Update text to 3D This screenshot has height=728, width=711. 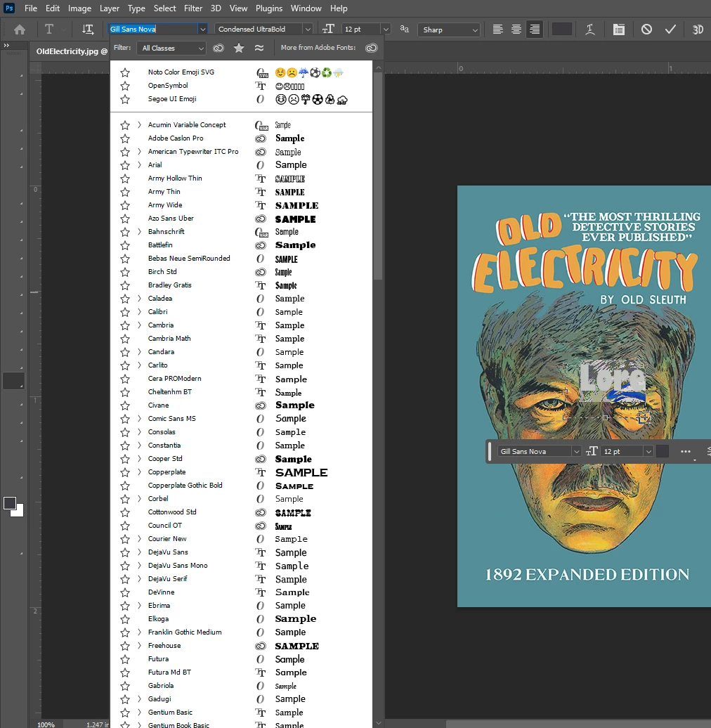pyautogui.click(x=698, y=30)
